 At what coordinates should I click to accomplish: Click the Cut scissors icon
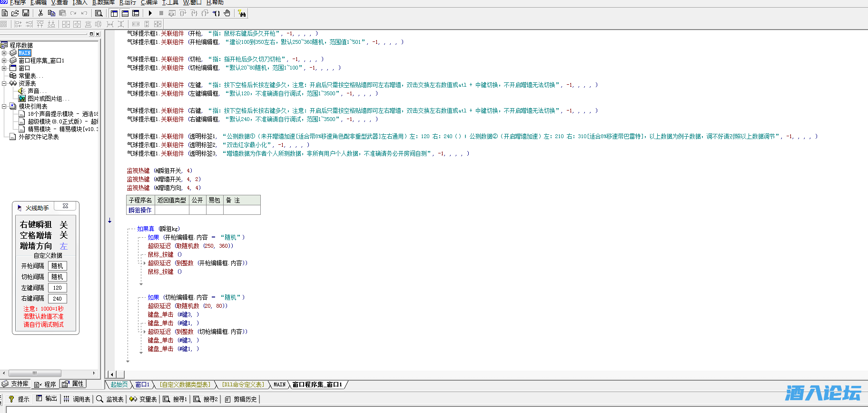(41, 13)
